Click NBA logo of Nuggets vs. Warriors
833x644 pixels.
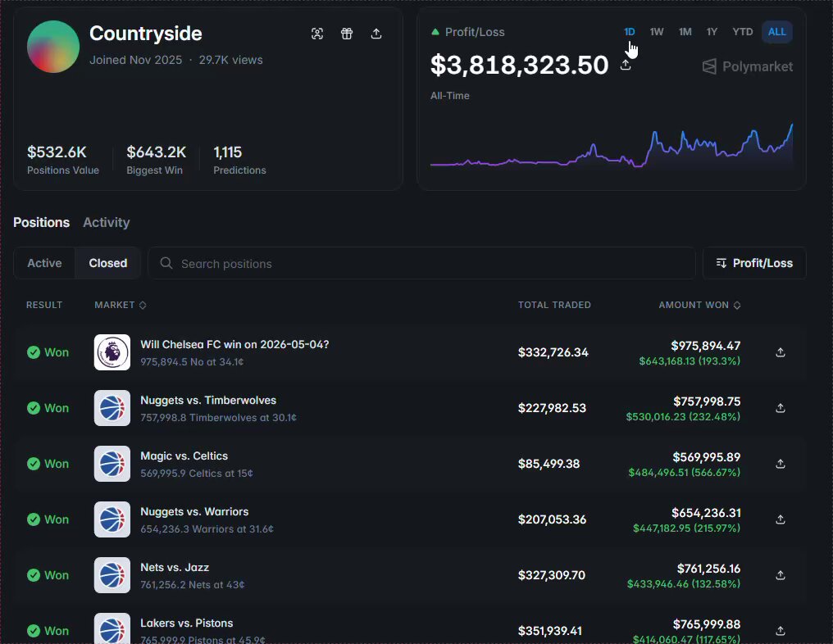pyautogui.click(x=112, y=519)
